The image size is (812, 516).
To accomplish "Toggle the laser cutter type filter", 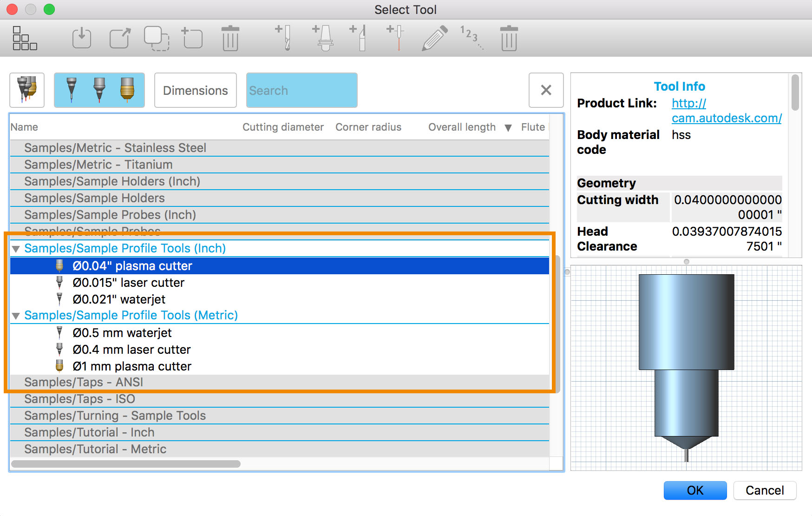I will click(x=99, y=90).
